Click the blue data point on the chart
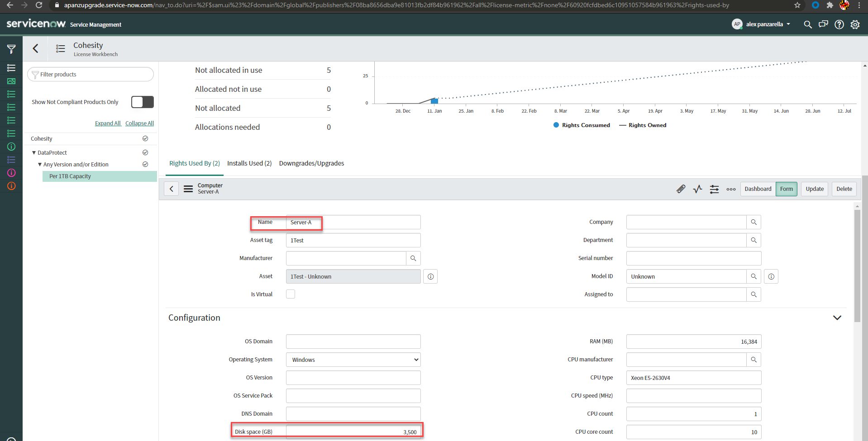Viewport: 868px width, 441px height. coord(434,101)
